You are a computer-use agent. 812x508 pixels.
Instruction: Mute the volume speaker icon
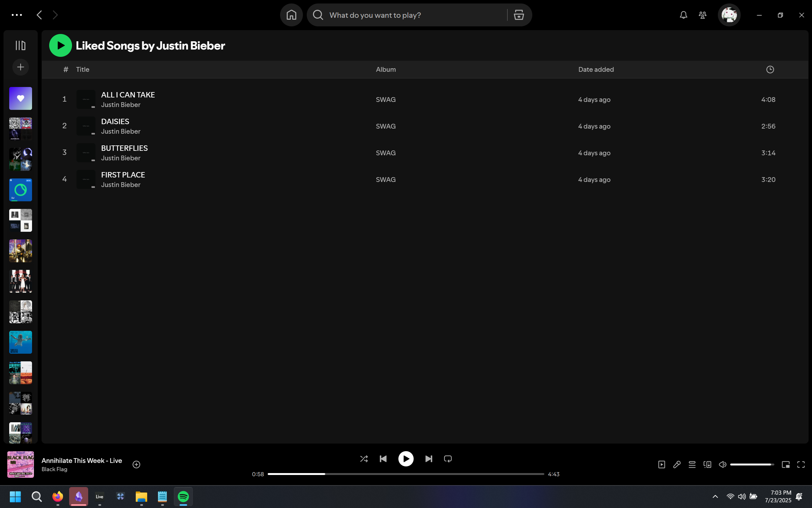point(723,464)
